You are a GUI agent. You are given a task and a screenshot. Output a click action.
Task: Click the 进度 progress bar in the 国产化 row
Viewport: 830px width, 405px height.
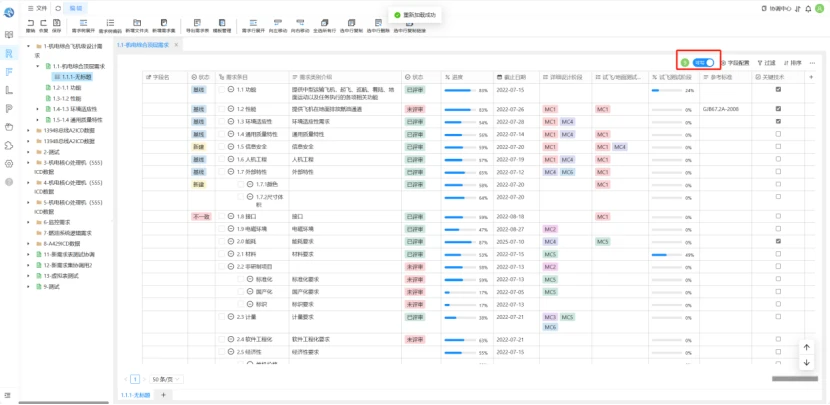coord(460,292)
